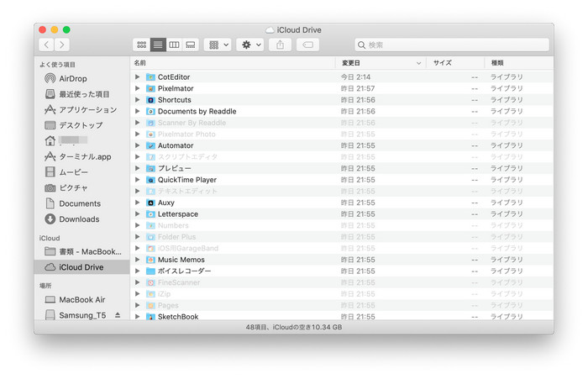Go forward with the forward arrow

point(62,45)
